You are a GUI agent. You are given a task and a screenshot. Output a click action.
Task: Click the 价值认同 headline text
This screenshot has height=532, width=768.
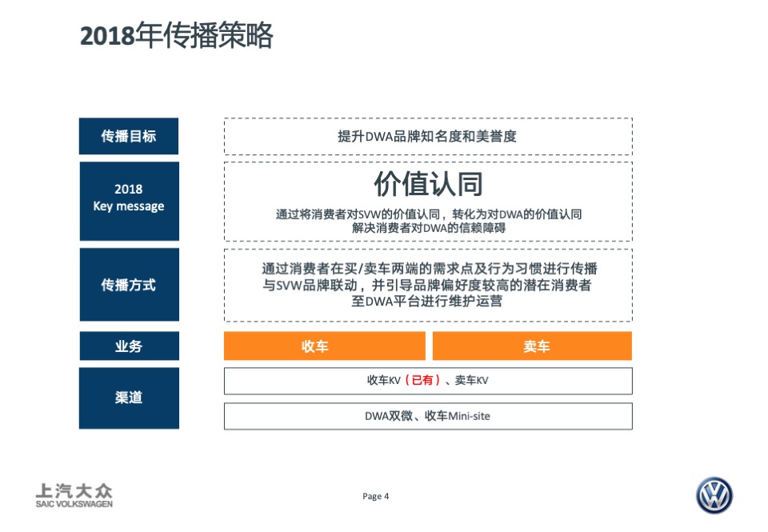[428, 183]
